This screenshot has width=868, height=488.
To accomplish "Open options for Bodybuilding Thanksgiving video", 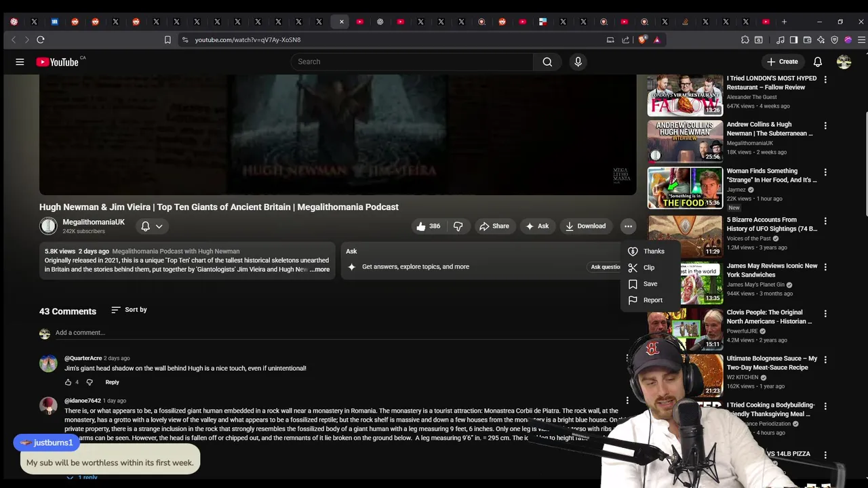I will [825, 407].
